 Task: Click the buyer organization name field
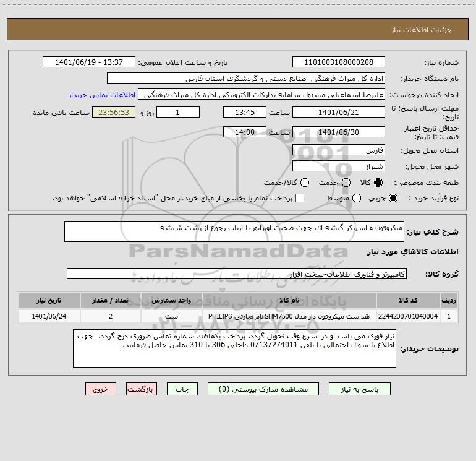(x=246, y=79)
